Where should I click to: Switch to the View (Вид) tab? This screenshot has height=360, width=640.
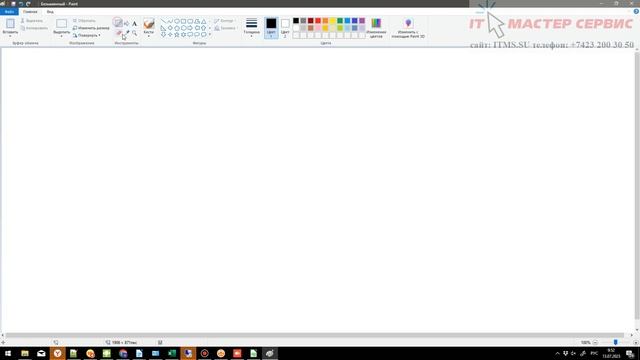[x=50, y=11]
